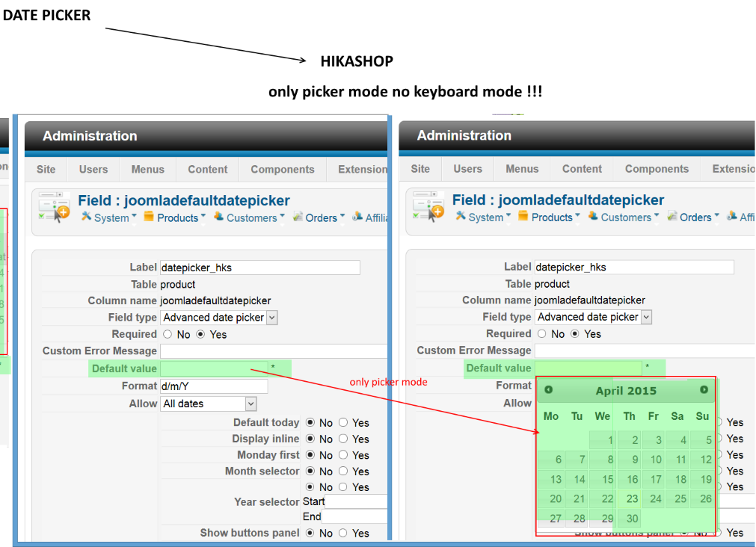Click the Affiliates icon in the left panel
The image size is (756, 547).
coord(357,217)
